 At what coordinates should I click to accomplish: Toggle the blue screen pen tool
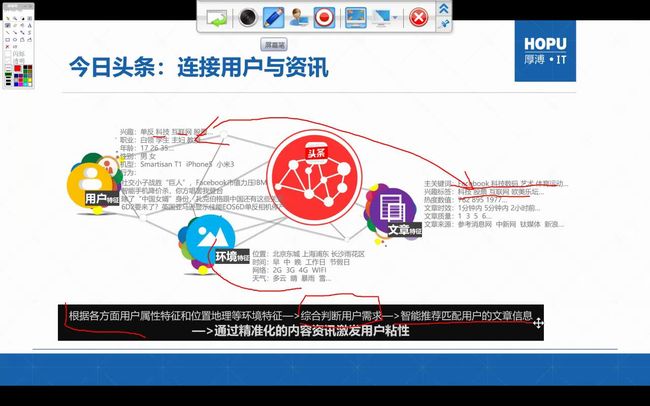click(274, 17)
